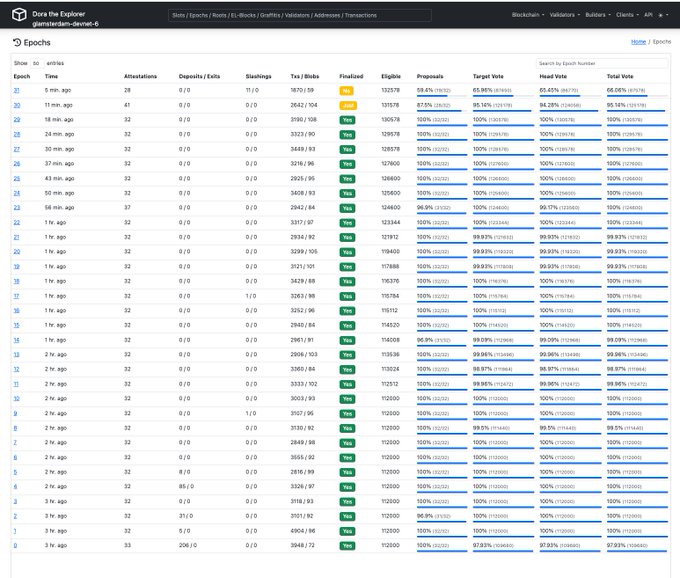Click the Txs / Blobs column header
Image resolution: width=680 pixels, height=578 pixels.
[304, 76]
